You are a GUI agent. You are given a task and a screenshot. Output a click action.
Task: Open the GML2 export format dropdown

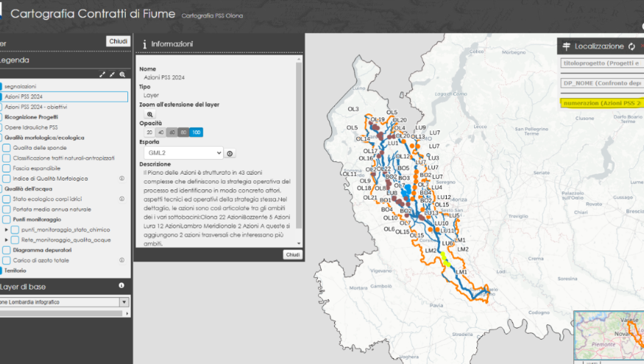[180, 153]
